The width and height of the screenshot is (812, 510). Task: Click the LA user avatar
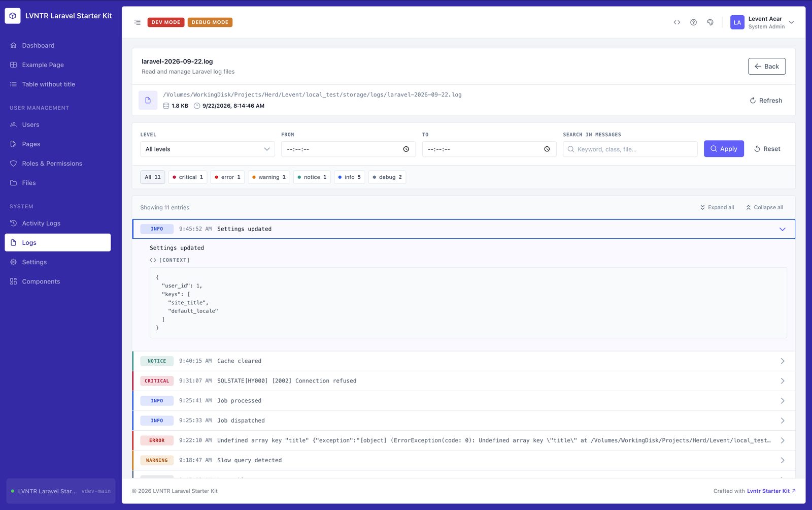pos(737,22)
